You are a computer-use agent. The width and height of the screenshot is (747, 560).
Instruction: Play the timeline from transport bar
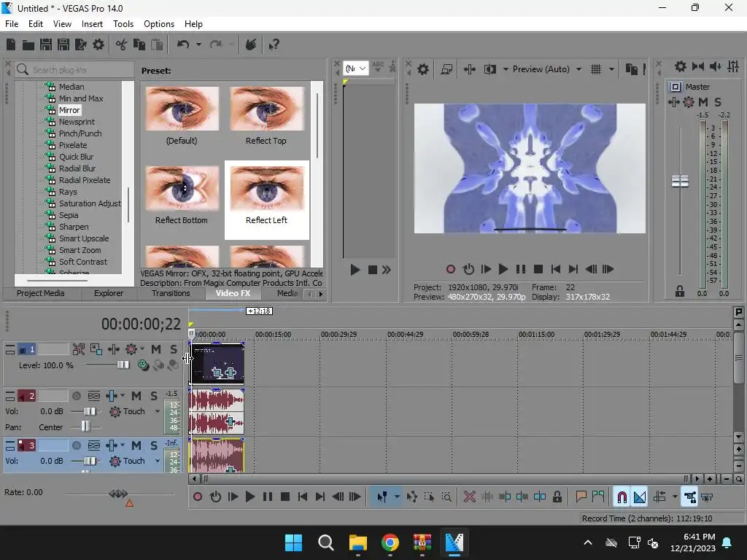tap(249, 497)
